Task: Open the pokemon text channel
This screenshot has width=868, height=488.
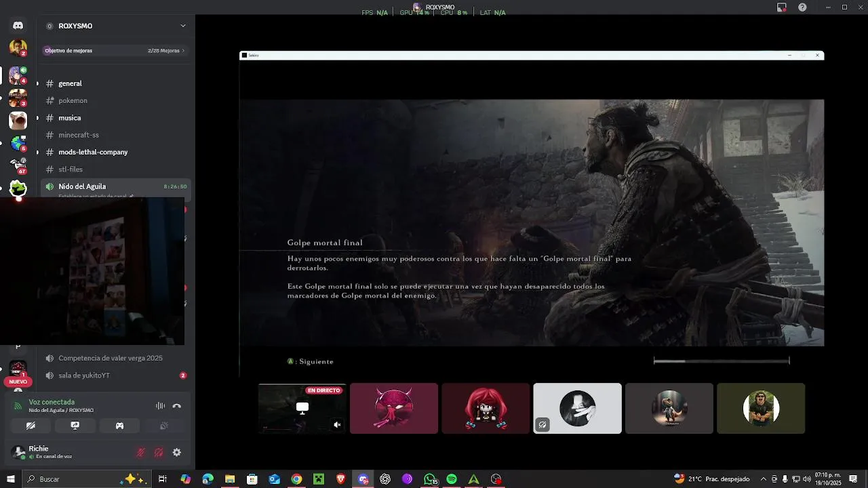Action: 115,100
